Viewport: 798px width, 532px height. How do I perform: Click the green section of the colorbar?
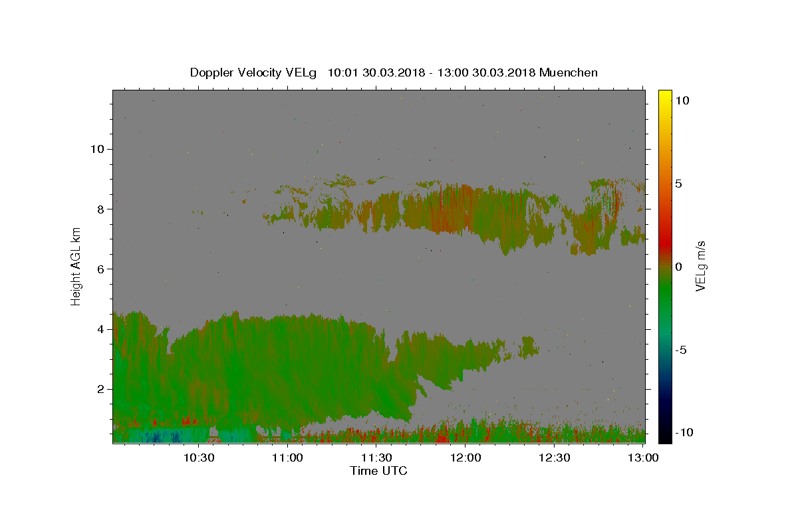(x=664, y=293)
